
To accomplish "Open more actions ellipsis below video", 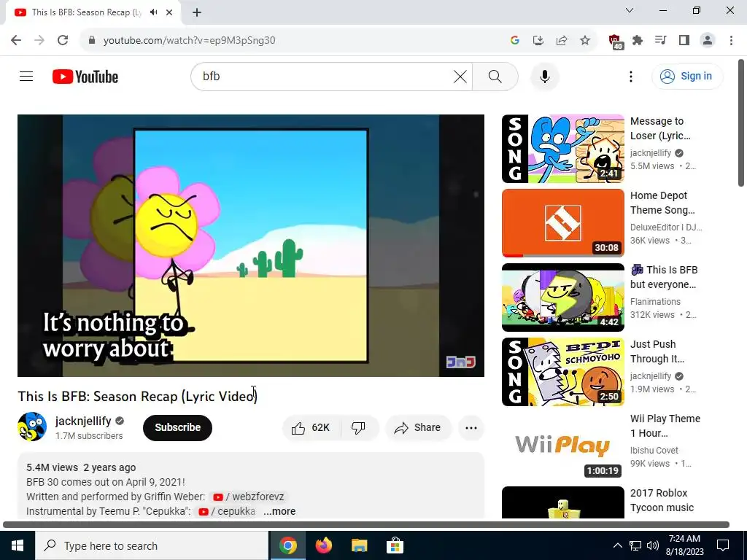I will 471,427.
